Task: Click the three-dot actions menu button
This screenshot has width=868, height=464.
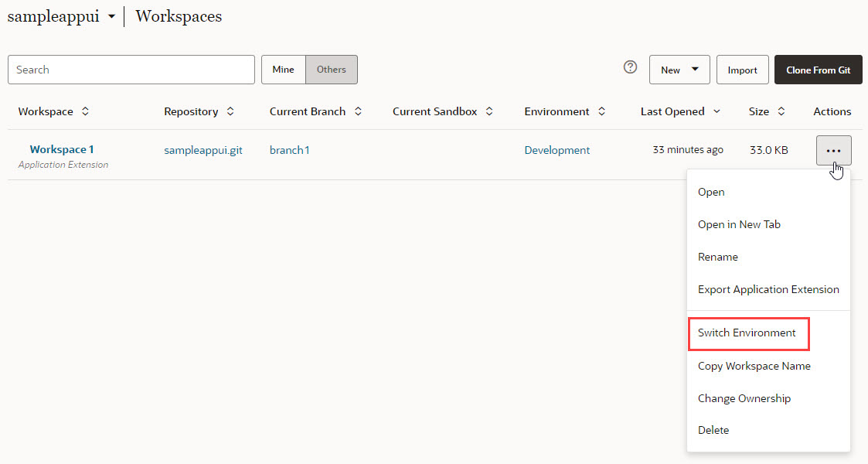Action: (834, 150)
